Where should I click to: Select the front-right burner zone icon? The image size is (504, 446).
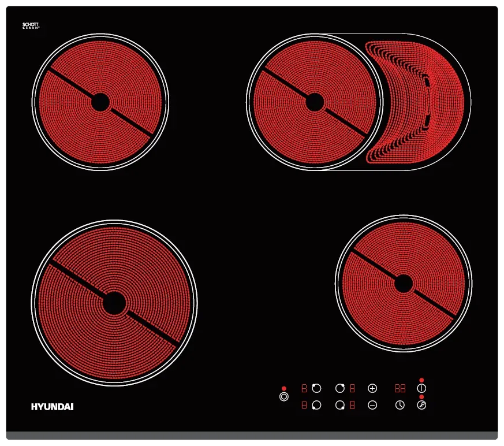point(340,405)
